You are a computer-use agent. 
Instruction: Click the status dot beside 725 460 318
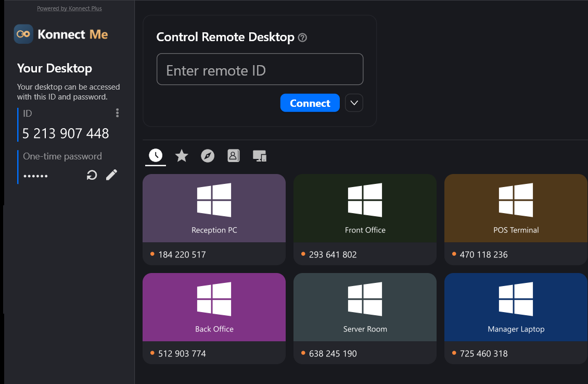[454, 353]
